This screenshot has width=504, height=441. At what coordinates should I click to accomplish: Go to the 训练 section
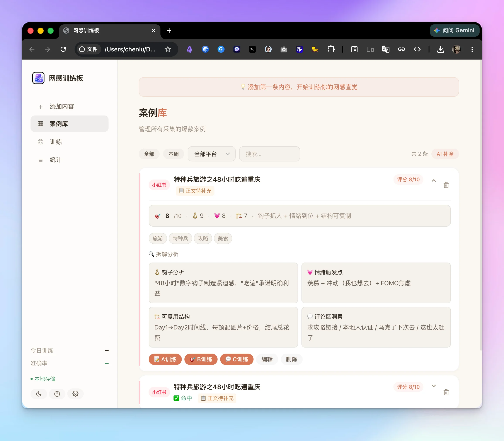click(70, 142)
